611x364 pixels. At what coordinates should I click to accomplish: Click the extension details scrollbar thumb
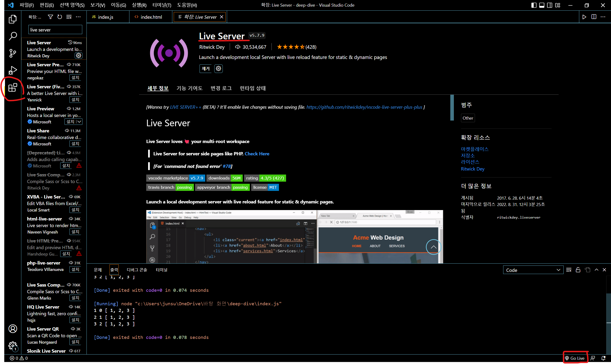click(x=452, y=108)
